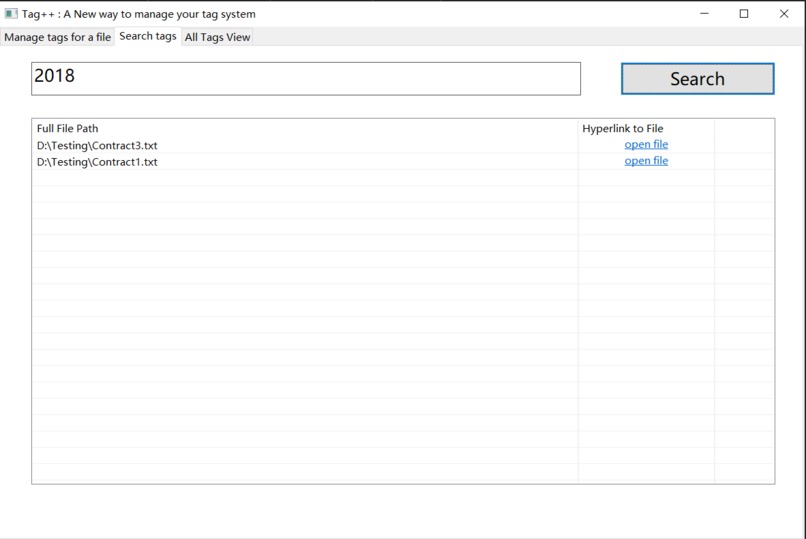Click the Search button
Image resolution: width=806 pixels, height=539 pixels.
coord(698,79)
